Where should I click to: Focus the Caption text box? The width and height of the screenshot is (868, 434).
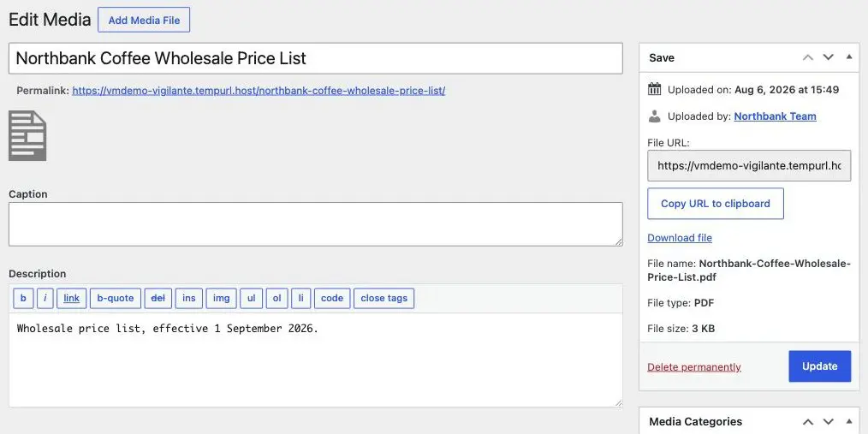tap(316, 224)
